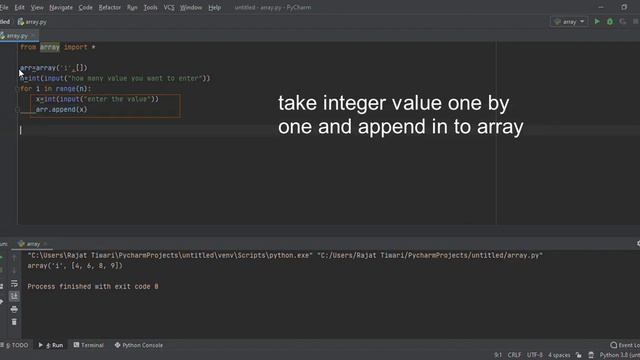Image resolution: width=640 pixels, height=360 pixels.
Task: Open the Terminal tool window
Action: 89,345
